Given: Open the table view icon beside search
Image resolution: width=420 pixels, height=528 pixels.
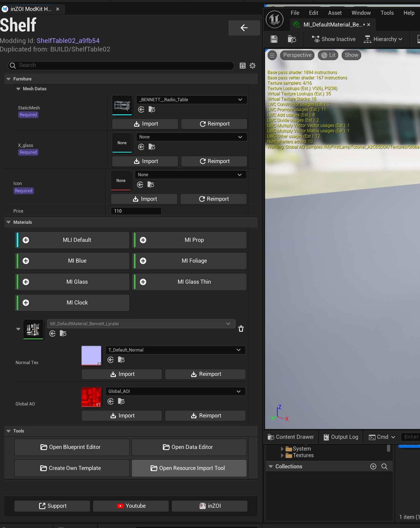Looking at the screenshot, I should tap(242, 66).
